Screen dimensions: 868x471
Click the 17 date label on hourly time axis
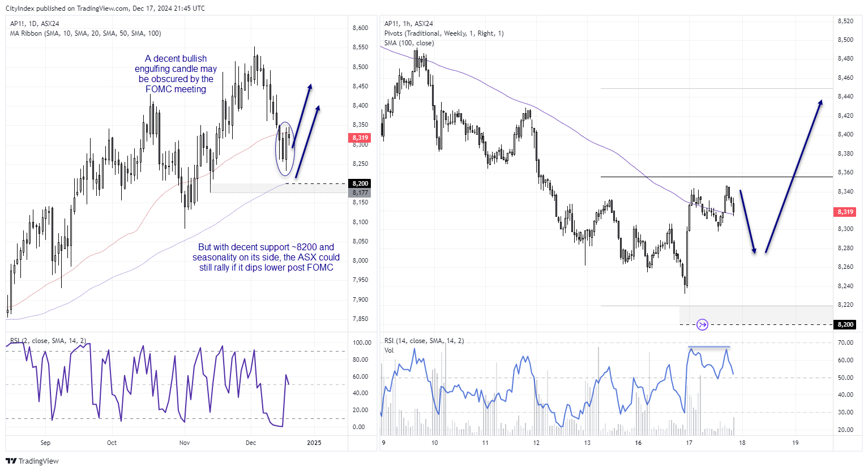coord(689,443)
